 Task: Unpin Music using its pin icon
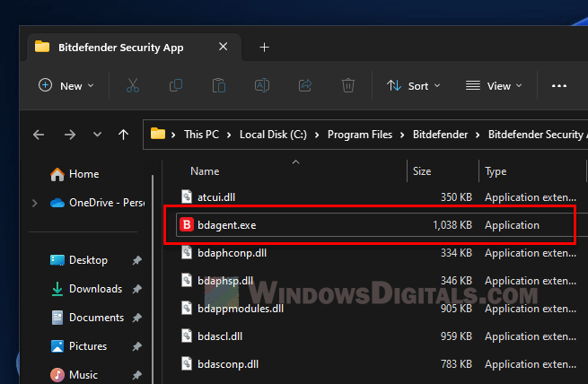point(136,375)
